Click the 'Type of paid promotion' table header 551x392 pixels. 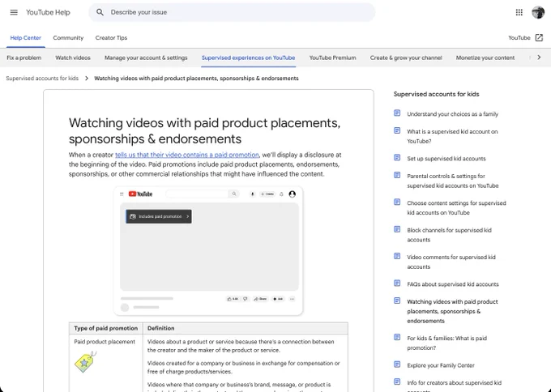pyautogui.click(x=106, y=328)
